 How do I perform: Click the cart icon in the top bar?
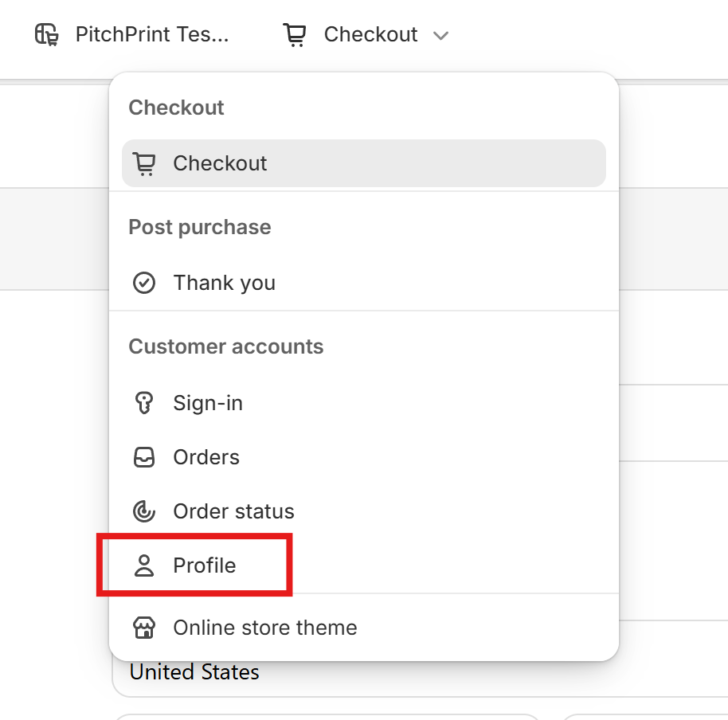point(295,35)
